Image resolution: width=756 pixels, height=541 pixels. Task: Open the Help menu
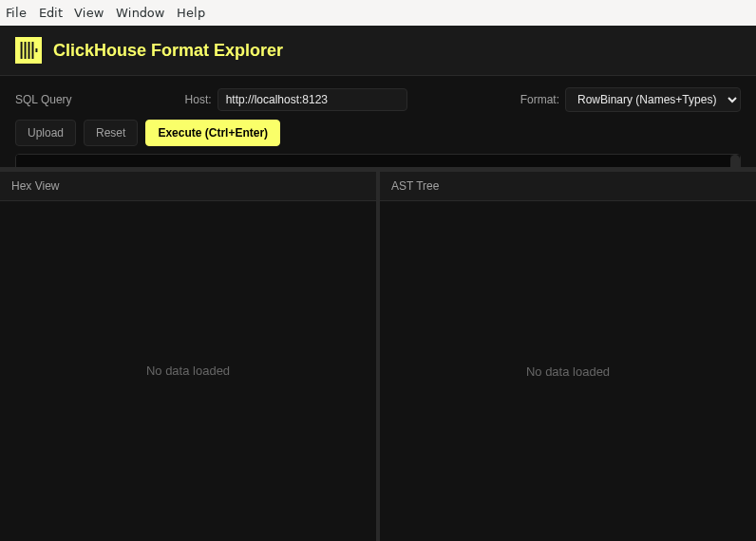[191, 12]
